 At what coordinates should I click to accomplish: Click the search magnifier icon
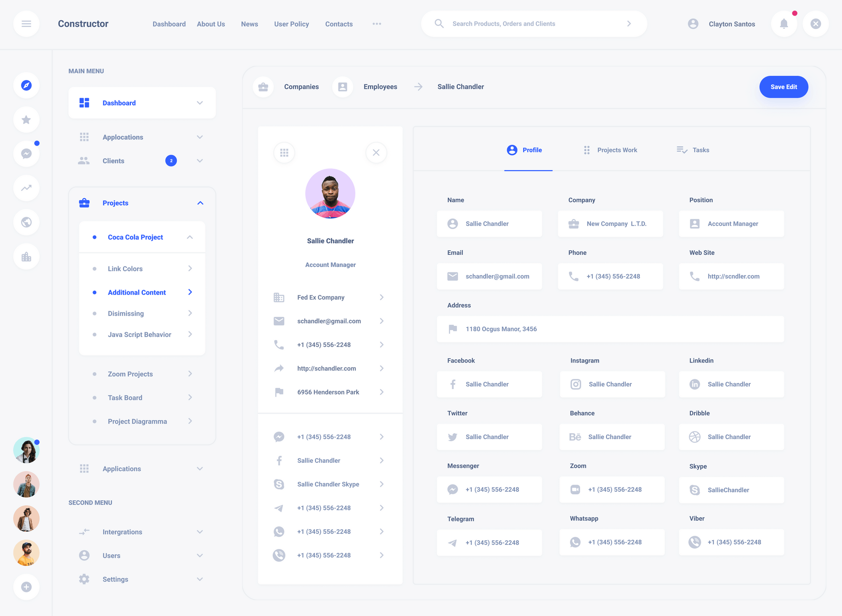439,24
